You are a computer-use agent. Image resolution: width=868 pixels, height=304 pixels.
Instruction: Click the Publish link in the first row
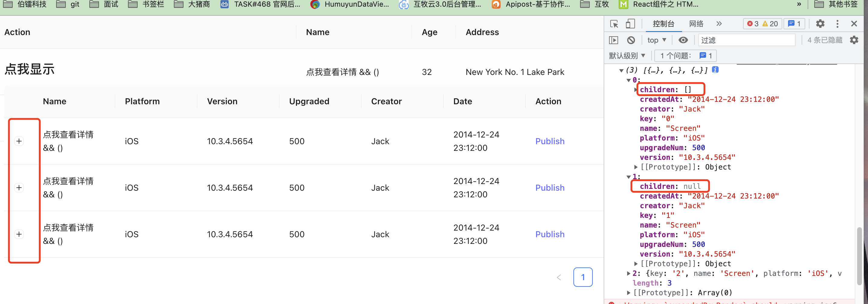[550, 141]
